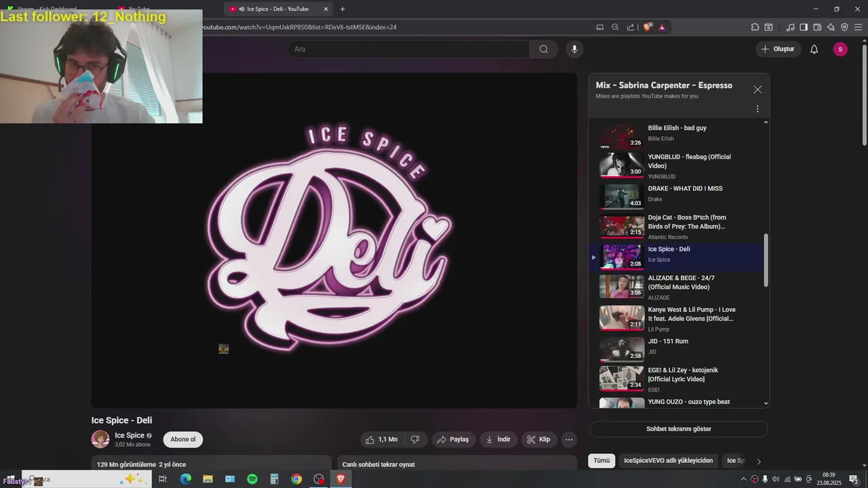Open Windows notification center

(x=854, y=479)
